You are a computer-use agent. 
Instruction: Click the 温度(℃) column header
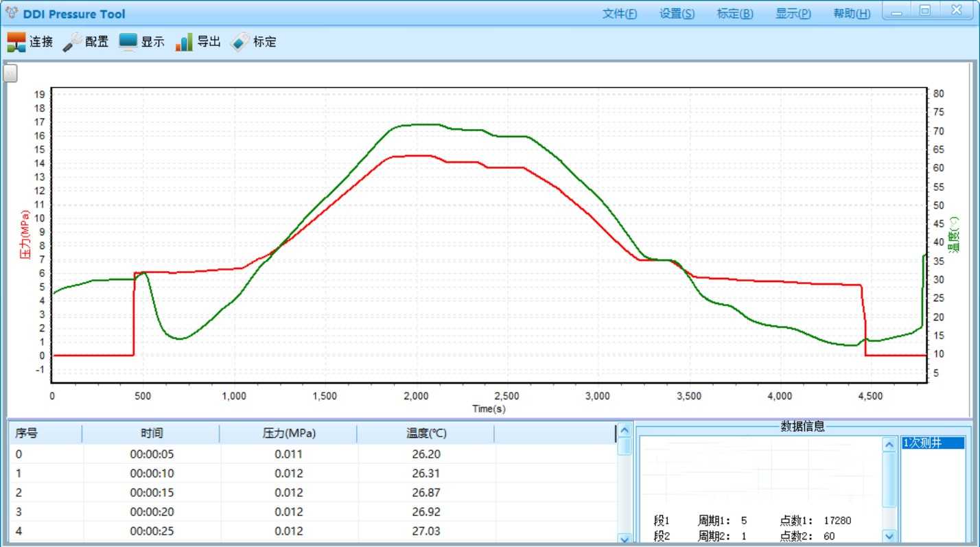(426, 434)
